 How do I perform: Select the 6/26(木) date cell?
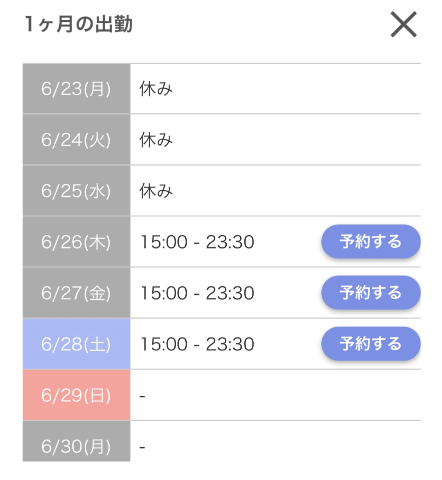tap(76, 242)
